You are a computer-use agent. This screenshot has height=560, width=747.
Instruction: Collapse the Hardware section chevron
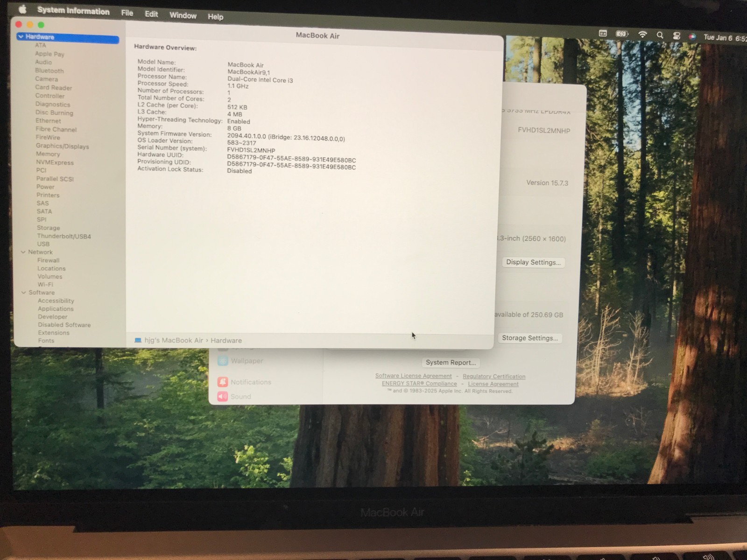21,36
